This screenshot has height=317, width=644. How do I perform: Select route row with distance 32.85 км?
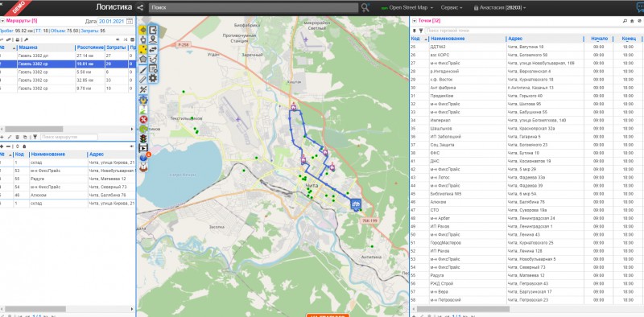click(68, 80)
